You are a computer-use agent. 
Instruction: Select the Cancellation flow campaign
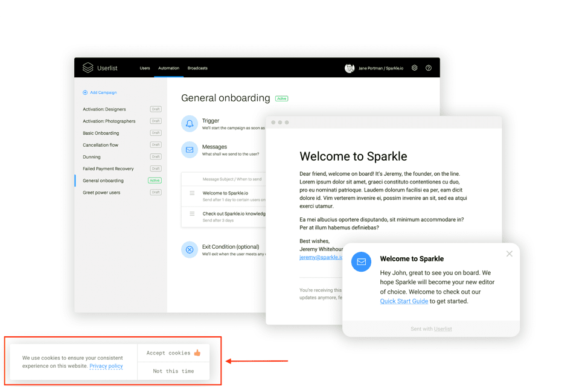point(100,145)
